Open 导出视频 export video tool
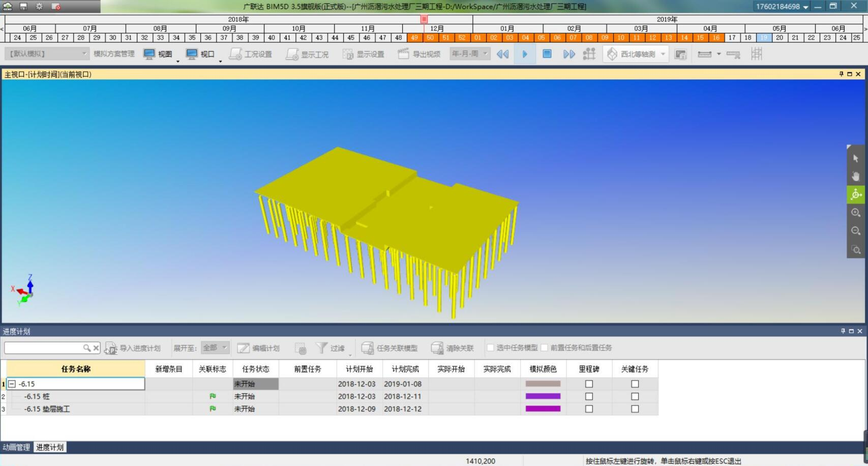Image resolution: width=868 pixels, height=466 pixels. pyautogui.click(x=419, y=54)
